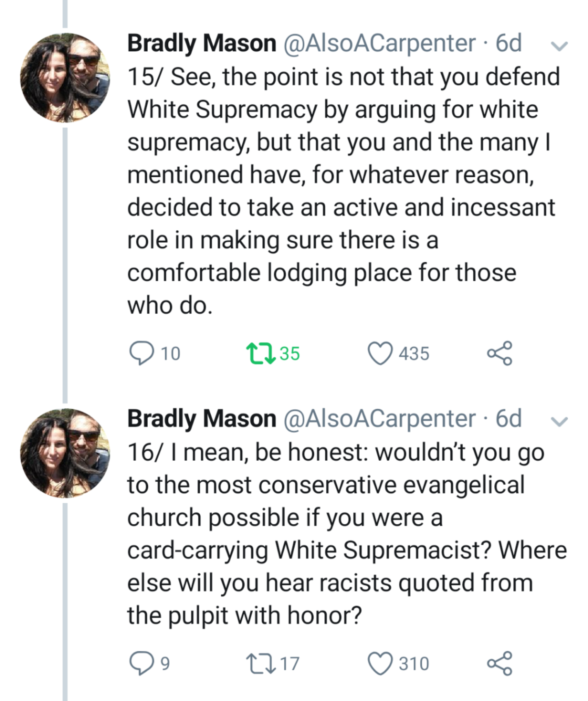Share the tweet about White Supremacy lodging place
Image resolution: width=588 pixels, height=701 pixels.
(500, 353)
